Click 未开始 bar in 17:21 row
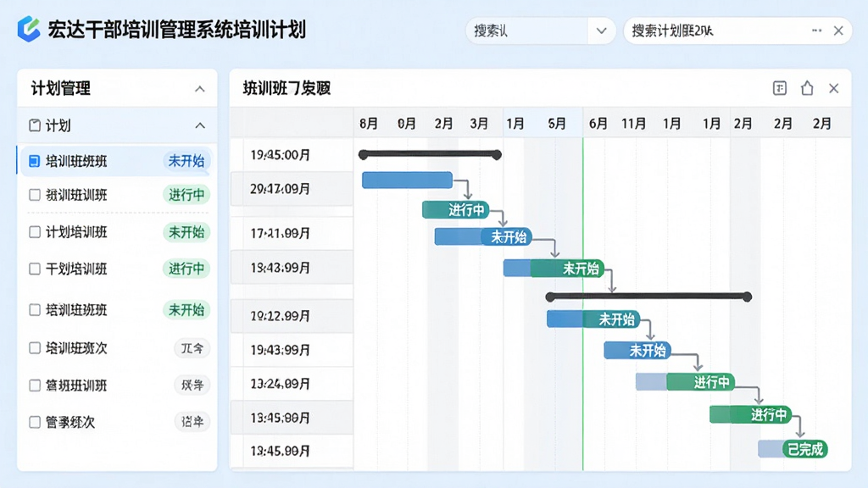 (x=482, y=237)
